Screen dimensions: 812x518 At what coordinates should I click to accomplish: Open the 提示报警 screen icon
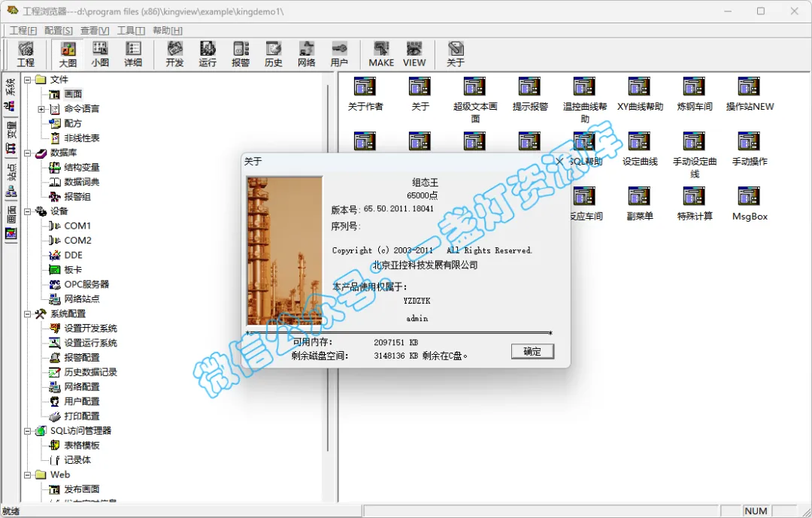pos(530,94)
